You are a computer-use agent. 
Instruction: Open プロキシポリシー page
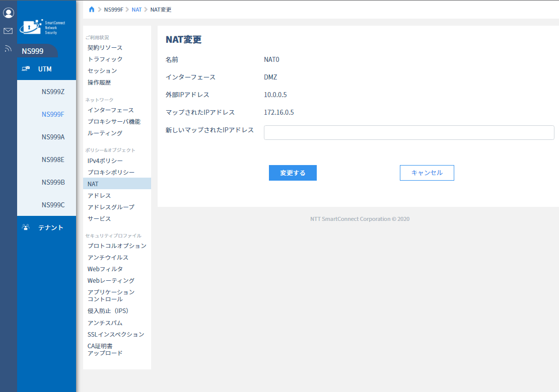click(111, 172)
